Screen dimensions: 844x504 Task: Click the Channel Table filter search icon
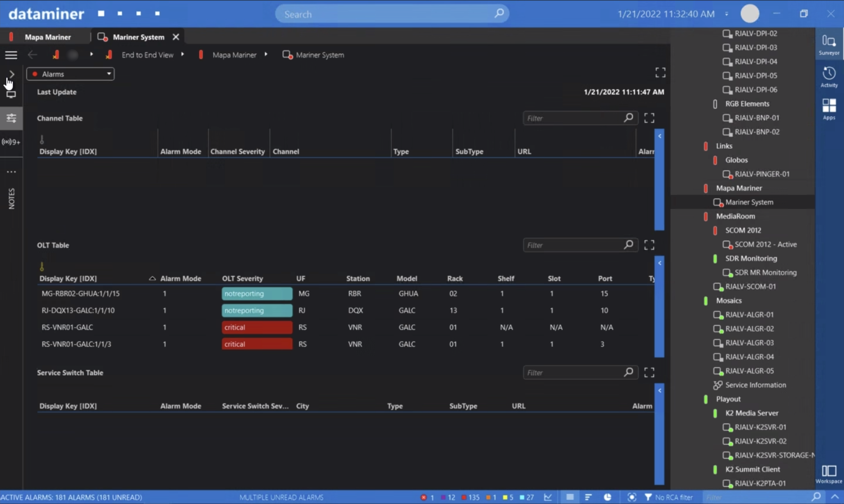tap(628, 118)
